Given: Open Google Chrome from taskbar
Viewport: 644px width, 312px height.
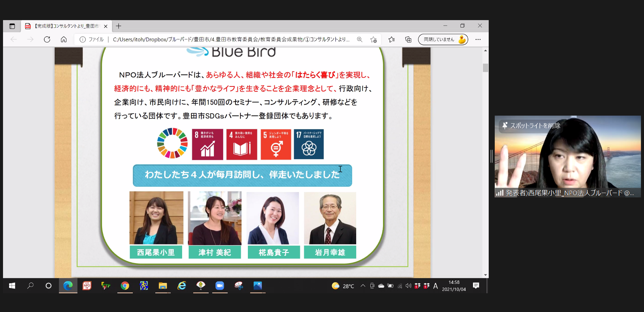Looking at the screenshot, I should point(125,286).
